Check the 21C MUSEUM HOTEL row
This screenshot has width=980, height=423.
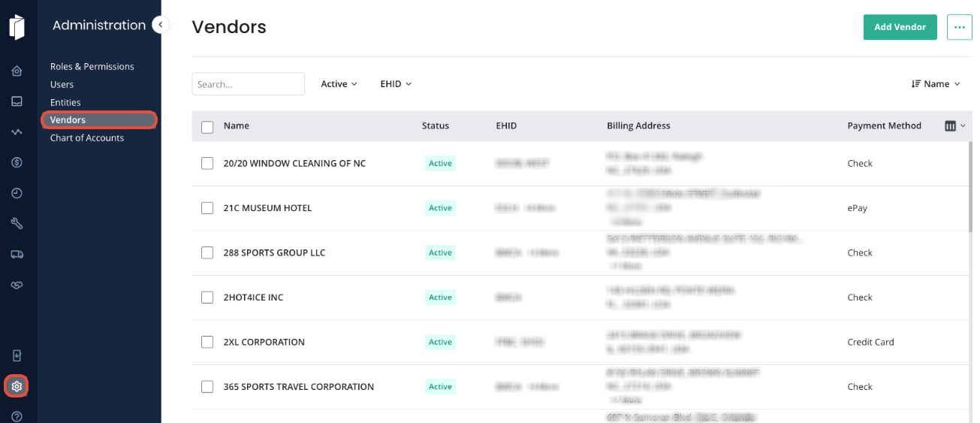click(207, 208)
